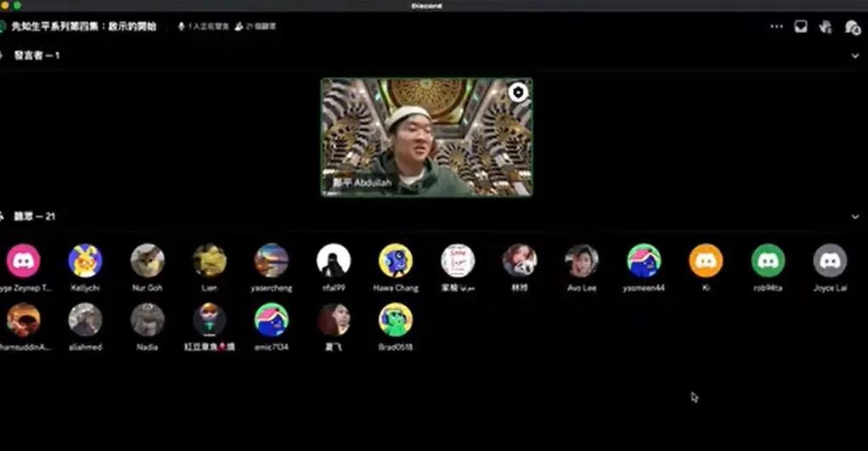
Task: Click rob94ta's green Discord avatar
Action: point(768,261)
